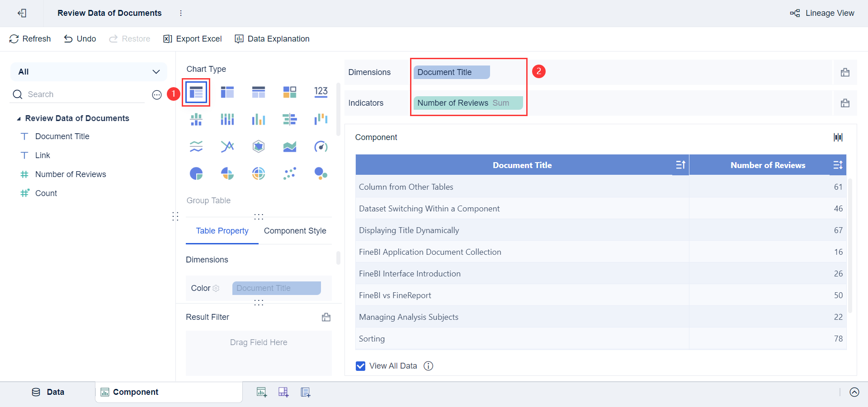
Task: Open the All dataset dropdown
Action: (x=89, y=72)
